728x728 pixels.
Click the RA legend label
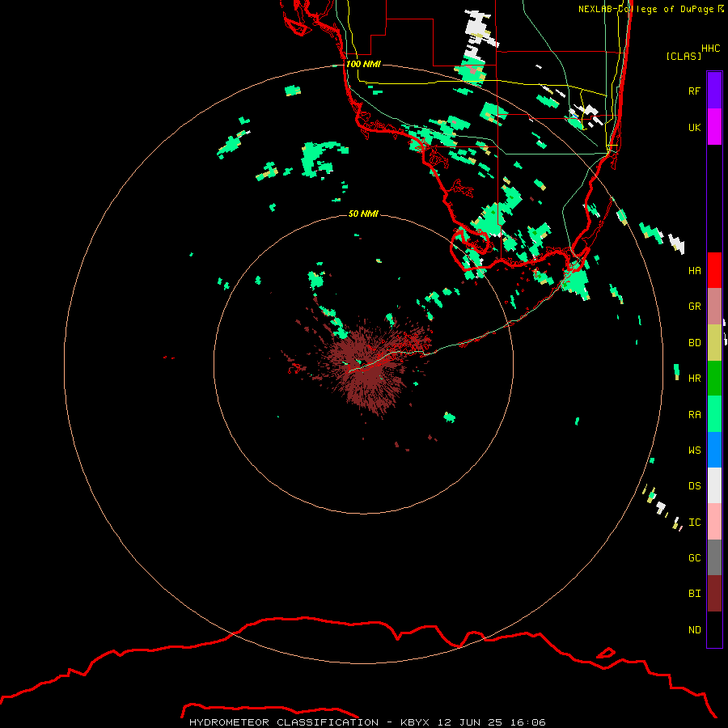click(x=694, y=414)
